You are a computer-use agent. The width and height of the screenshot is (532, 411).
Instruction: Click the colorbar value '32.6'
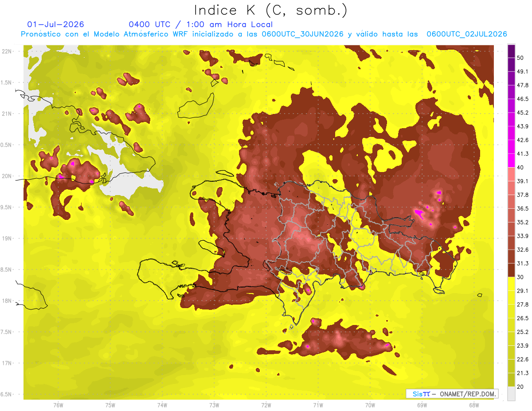(522, 250)
